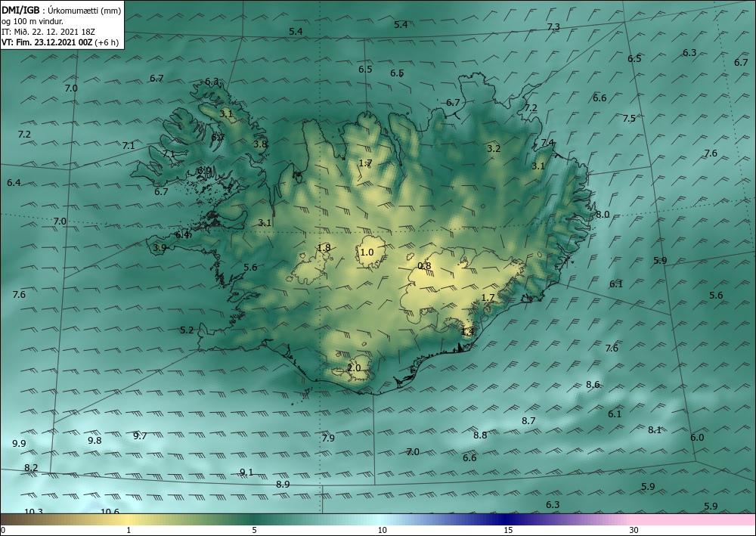Pick the dark navy segment of the color bar

pyautogui.click(x=507, y=519)
